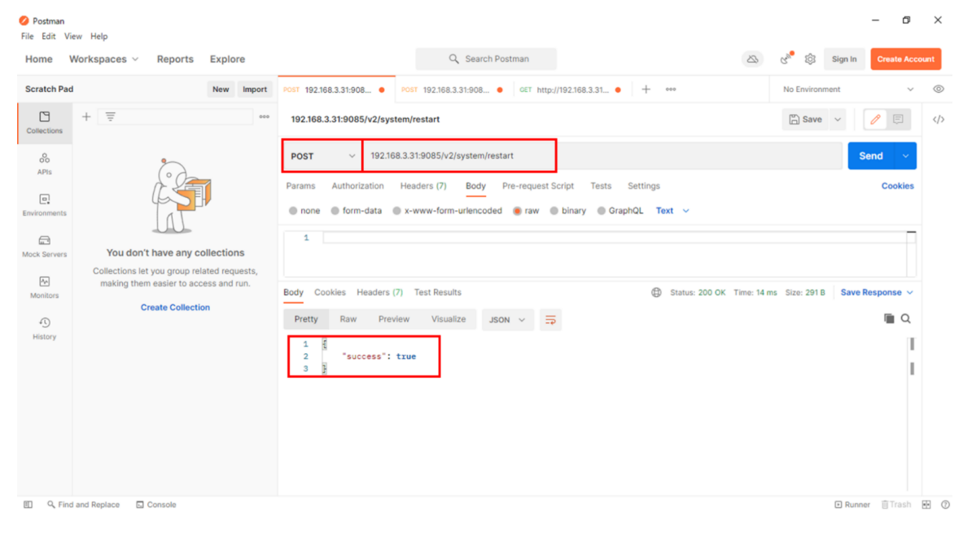Click the request URL input field

(602, 155)
